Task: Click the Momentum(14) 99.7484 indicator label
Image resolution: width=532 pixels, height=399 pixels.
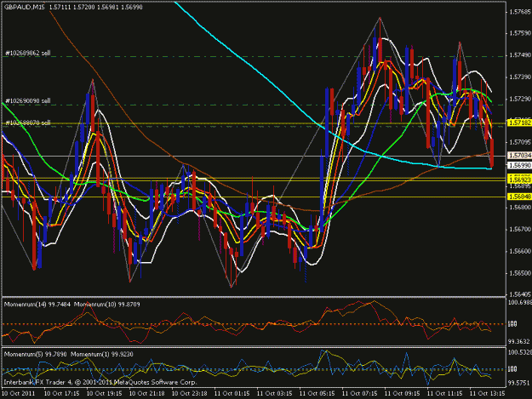Action: click(x=37, y=305)
